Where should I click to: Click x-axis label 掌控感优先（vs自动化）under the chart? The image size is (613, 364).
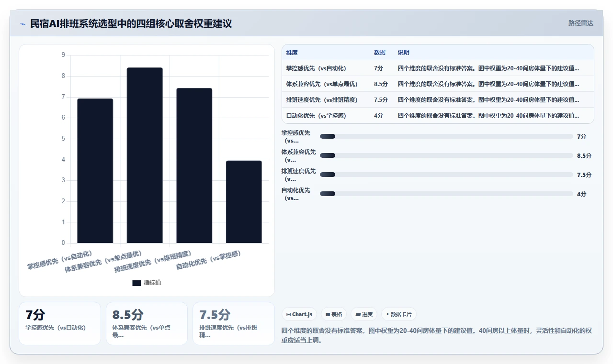tap(60, 260)
